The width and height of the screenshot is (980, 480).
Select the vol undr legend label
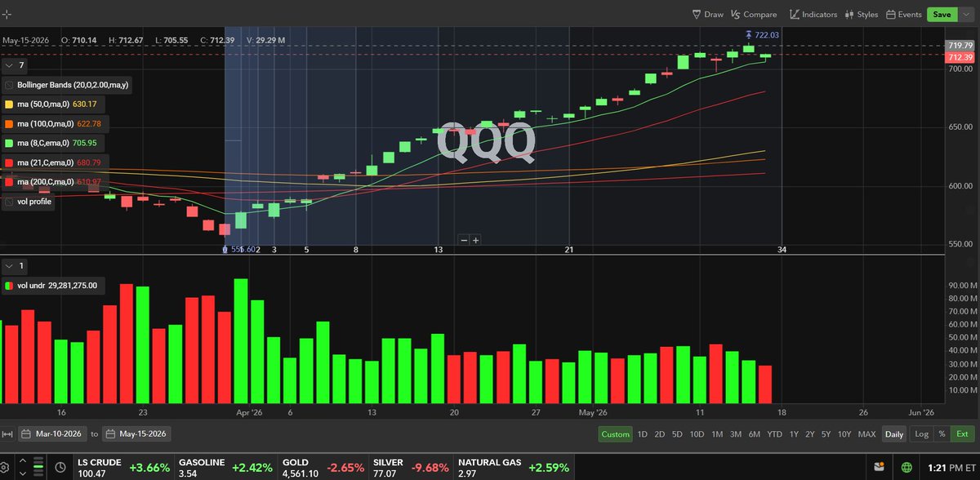pos(31,286)
